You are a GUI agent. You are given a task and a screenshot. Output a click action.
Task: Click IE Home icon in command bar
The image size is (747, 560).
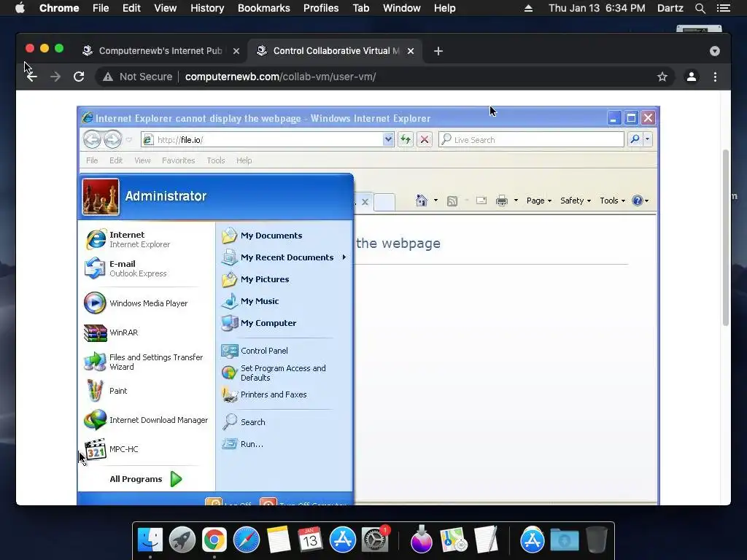click(x=422, y=201)
